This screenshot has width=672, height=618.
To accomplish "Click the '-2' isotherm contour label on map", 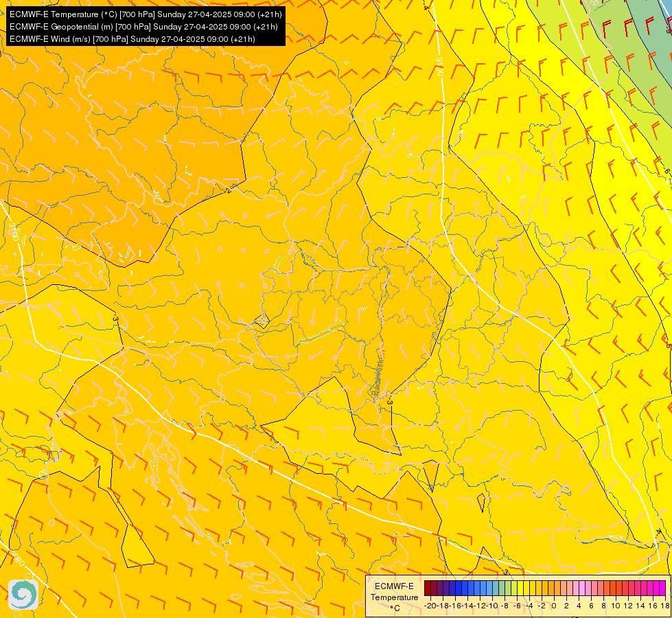I will (228, 190).
